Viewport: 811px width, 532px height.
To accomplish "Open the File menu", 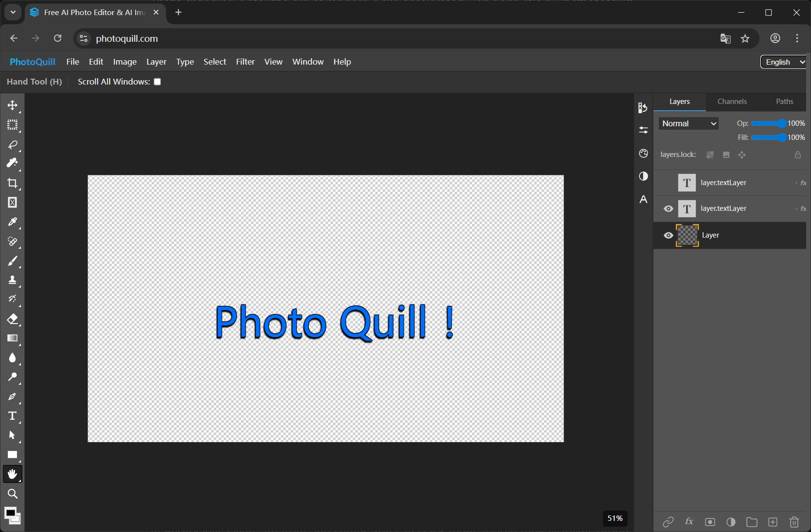I will [72, 62].
